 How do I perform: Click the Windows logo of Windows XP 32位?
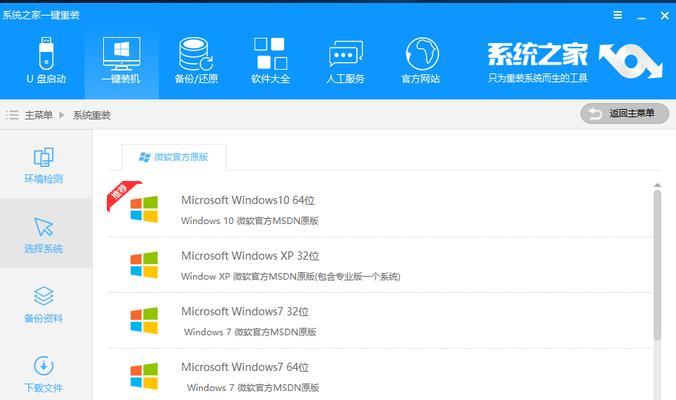click(x=144, y=265)
